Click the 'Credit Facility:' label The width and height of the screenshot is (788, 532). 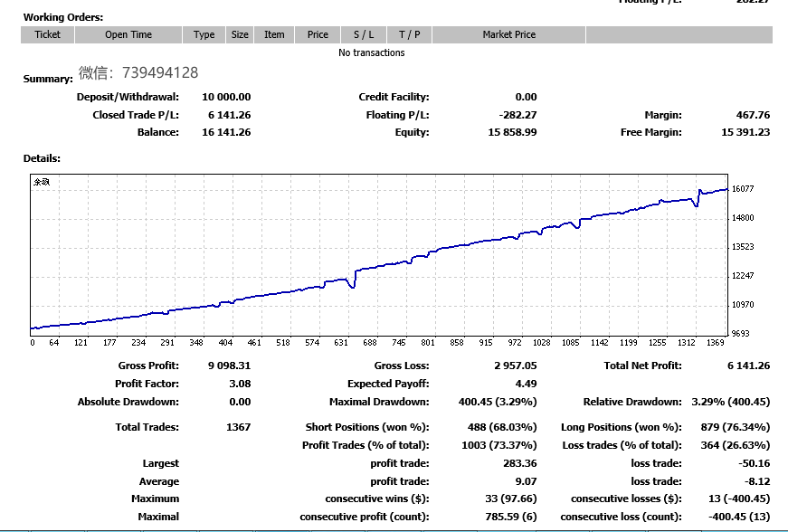(394, 97)
